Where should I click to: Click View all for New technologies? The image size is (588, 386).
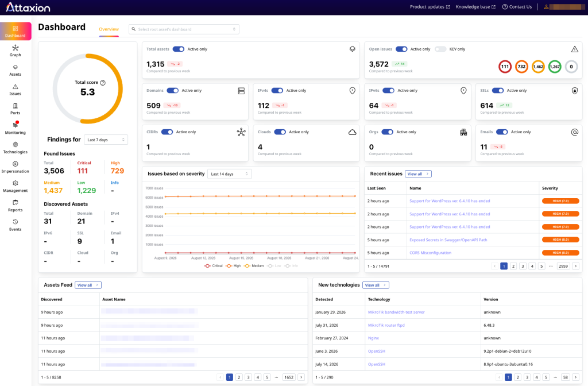[376, 285]
